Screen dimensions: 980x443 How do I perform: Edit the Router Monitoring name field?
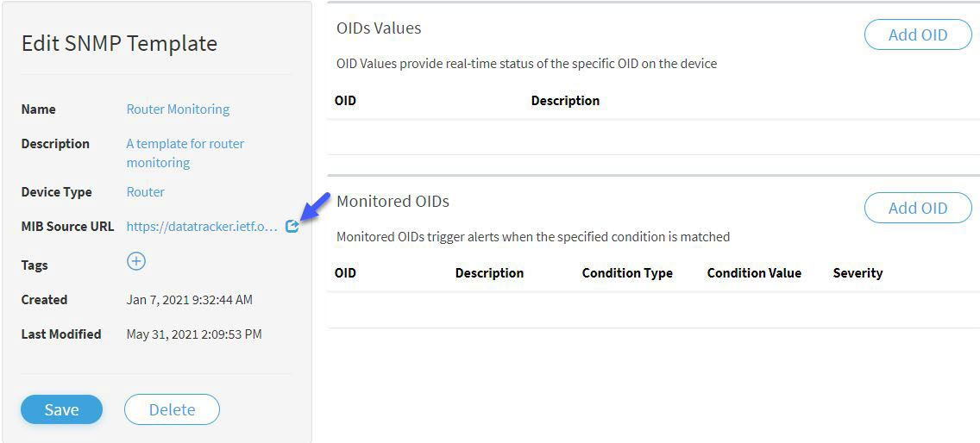tap(178, 109)
